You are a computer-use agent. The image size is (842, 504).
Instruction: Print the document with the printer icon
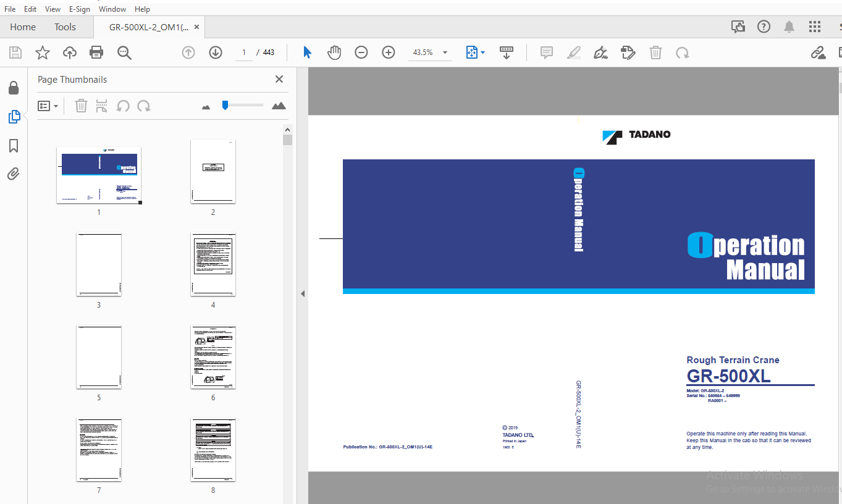point(96,52)
